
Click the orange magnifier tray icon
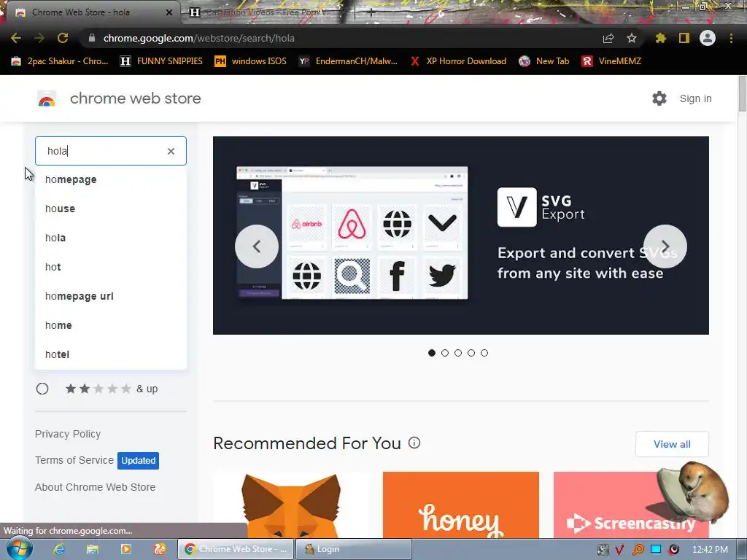click(638, 550)
